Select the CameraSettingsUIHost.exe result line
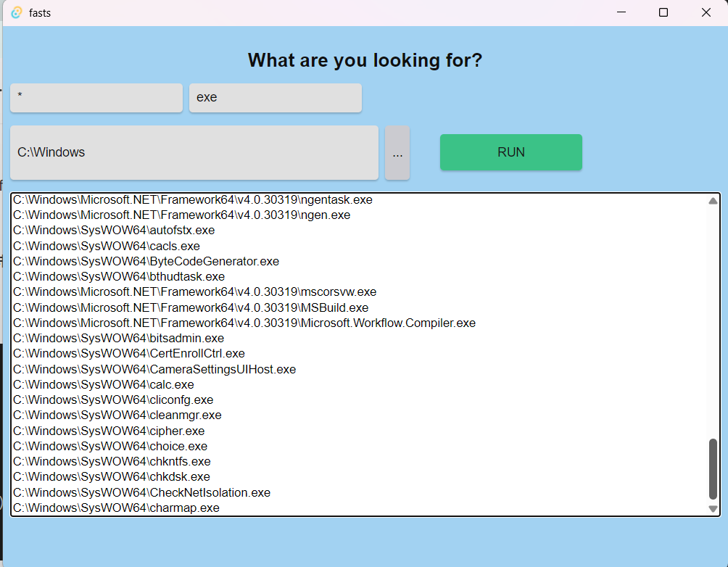Image resolution: width=728 pixels, height=567 pixels. click(x=154, y=370)
